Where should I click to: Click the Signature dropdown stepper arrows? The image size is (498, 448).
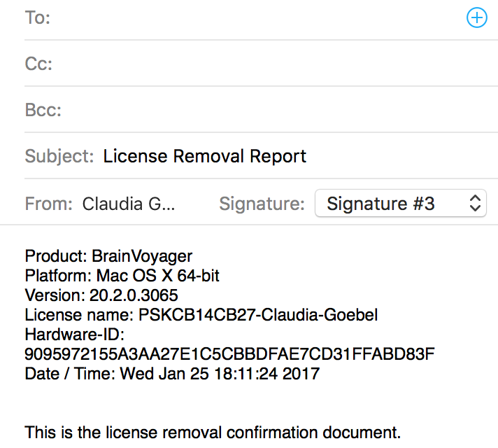point(475,203)
